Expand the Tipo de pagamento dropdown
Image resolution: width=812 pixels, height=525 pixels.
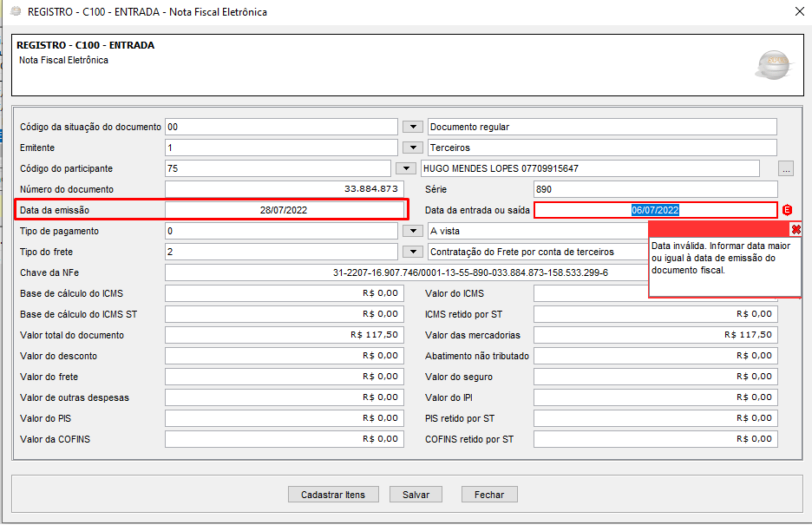coord(413,231)
